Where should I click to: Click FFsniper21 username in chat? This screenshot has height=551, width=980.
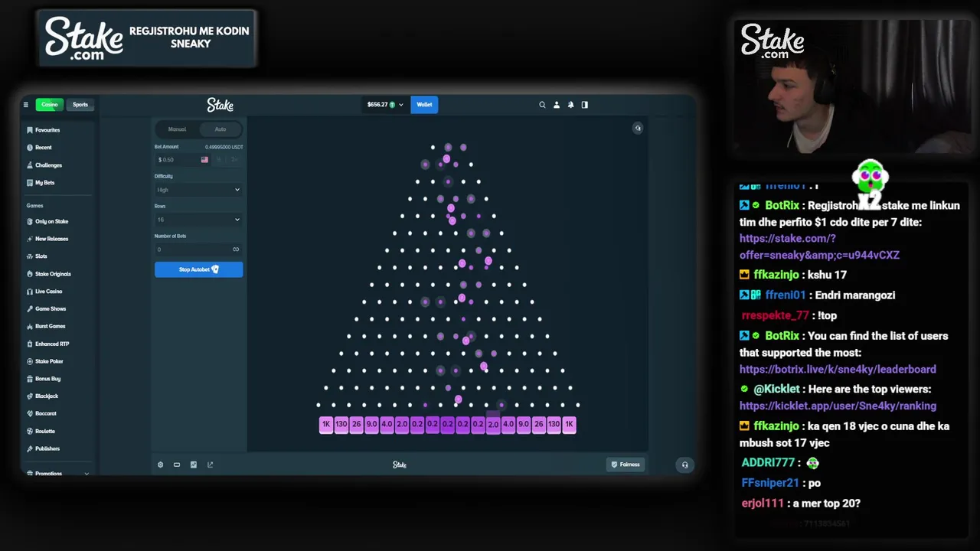(770, 483)
